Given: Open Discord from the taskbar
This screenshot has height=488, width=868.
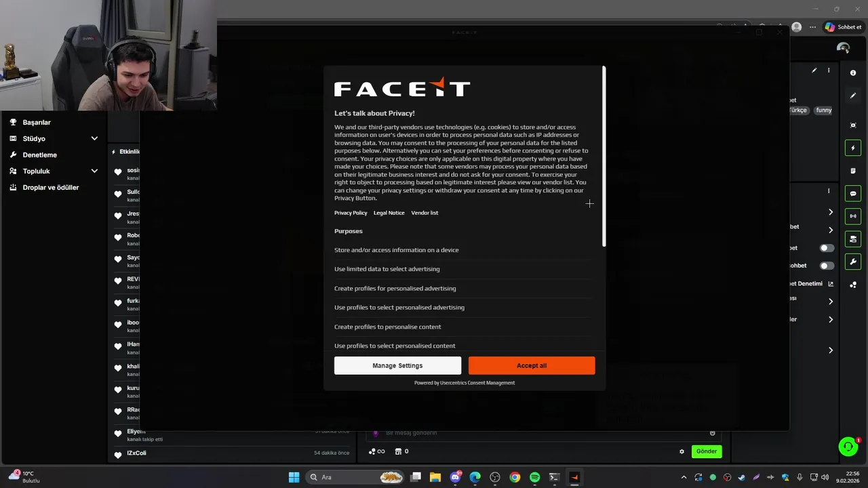Looking at the screenshot, I should pos(456,477).
